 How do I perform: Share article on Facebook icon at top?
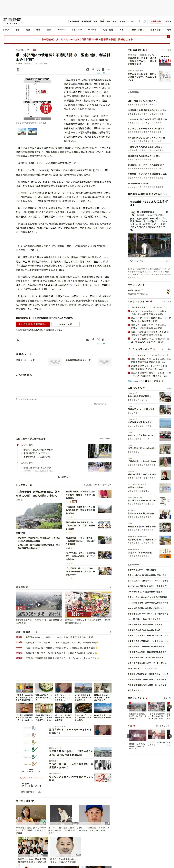tap(93, 69)
